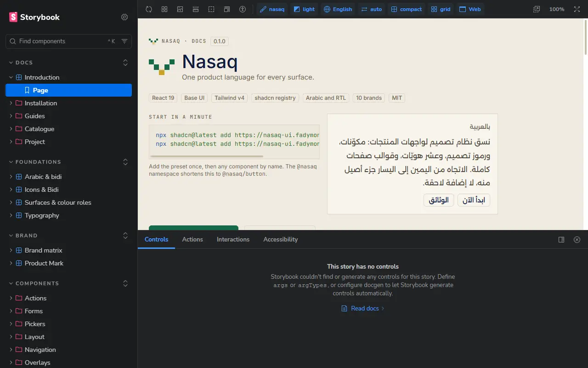
Task: Open canvas in new tab icon
Action: click(537, 9)
